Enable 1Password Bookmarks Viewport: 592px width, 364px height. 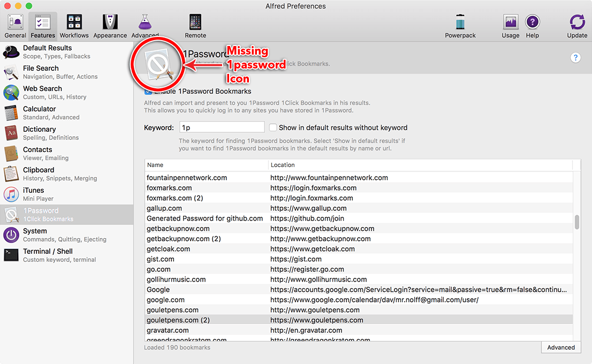tap(147, 91)
